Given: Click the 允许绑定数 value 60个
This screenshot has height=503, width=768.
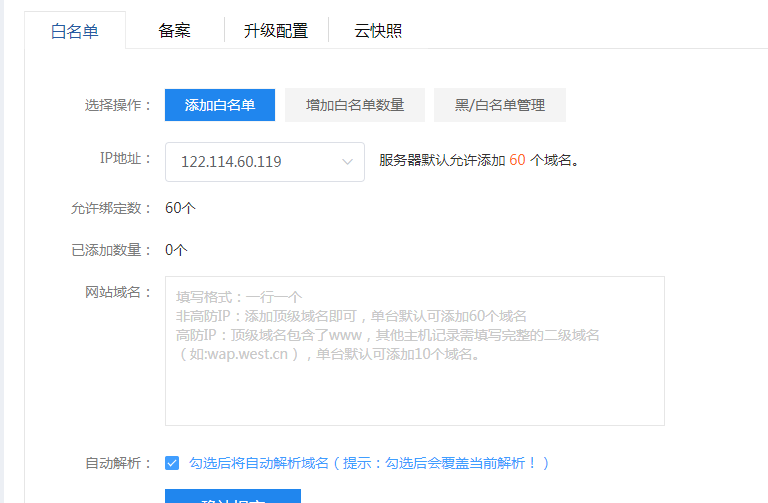Looking at the screenshot, I should pos(180,208).
